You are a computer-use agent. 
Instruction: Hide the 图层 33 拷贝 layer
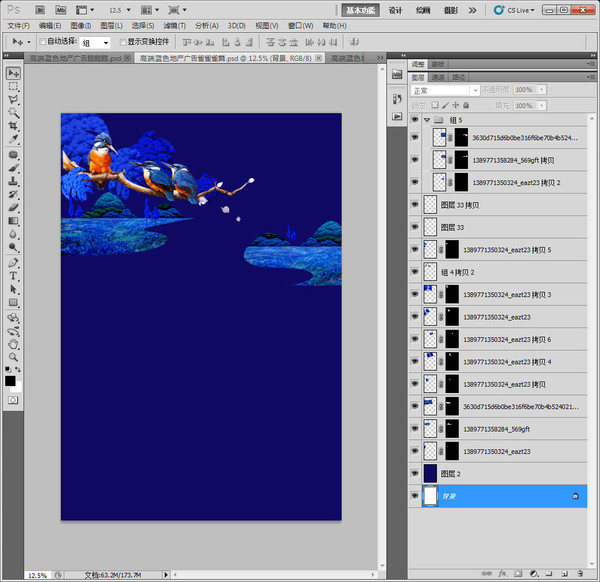click(x=415, y=204)
